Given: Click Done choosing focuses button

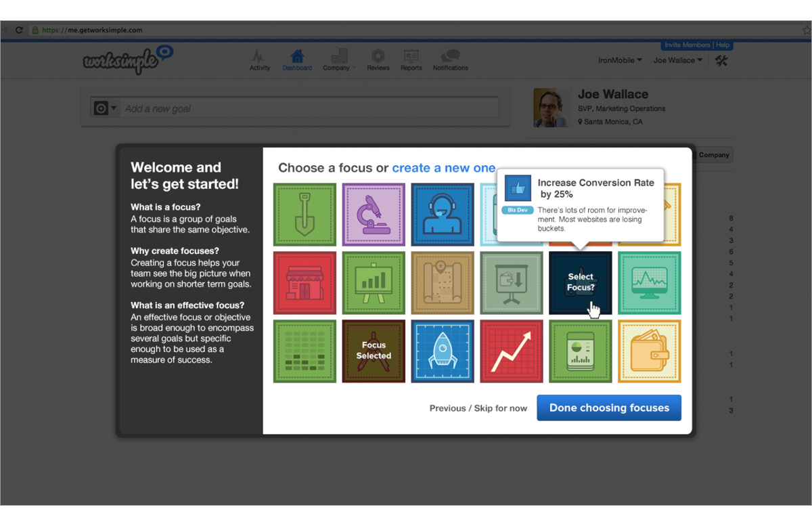Looking at the screenshot, I should [609, 408].
